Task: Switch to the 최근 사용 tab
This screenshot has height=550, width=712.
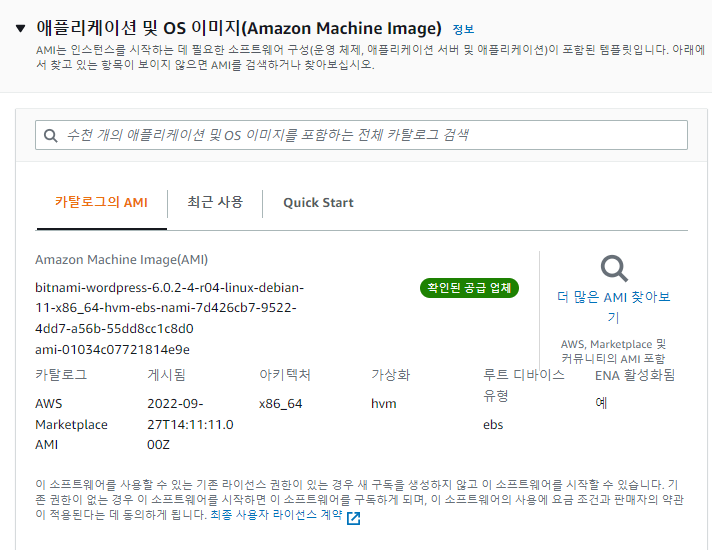Action: coord(215,202)
